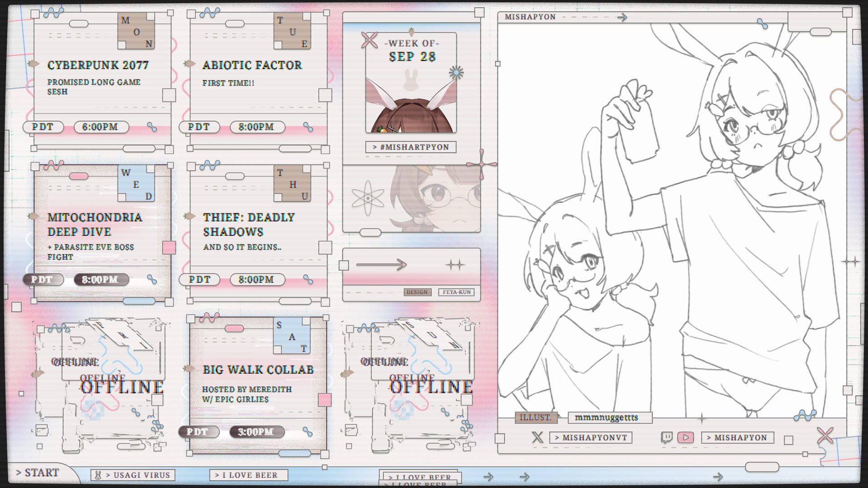This screenshot has width=868, height=488.
Task: Open the USAGI VIRUS taskbar item
Action: tap(132, 475)
